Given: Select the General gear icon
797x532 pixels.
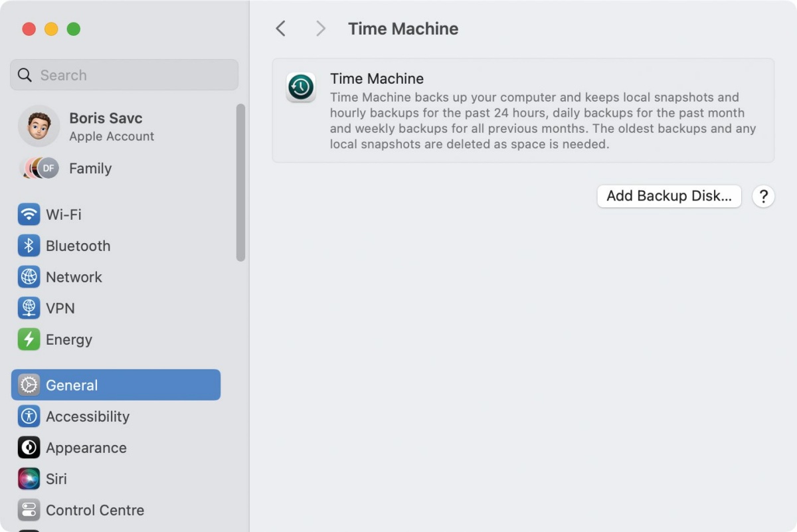Looking at the screenshot, I should [29, 385].
